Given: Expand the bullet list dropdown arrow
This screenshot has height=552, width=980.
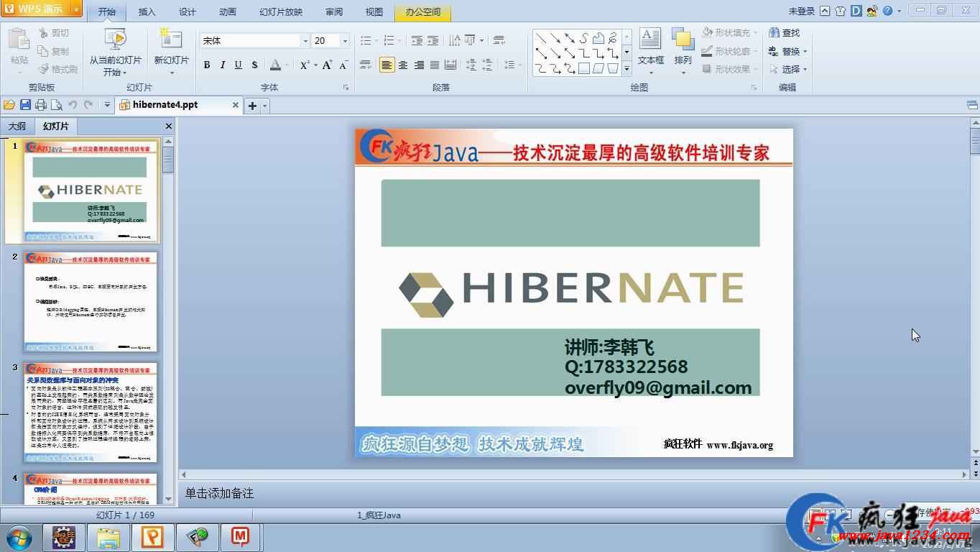Looking at the screenshot, I should point(376,40).
